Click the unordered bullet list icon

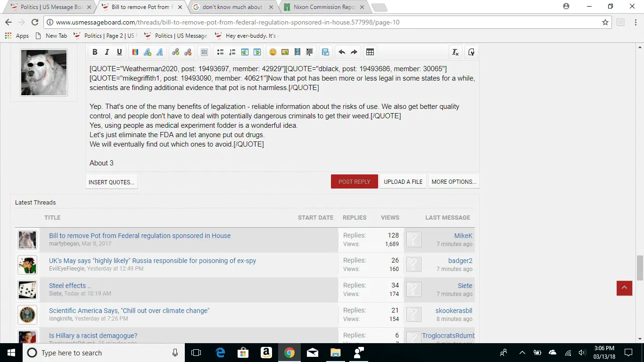click(x=220, y=52)
